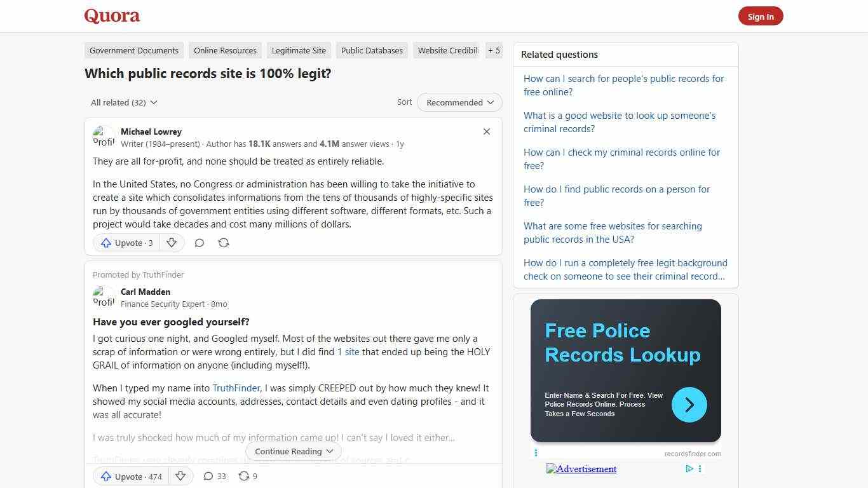Screen dimensions: 868x488
Task: Dismiss Michael Lowrey's answer with the X
Action: [487, 132]
